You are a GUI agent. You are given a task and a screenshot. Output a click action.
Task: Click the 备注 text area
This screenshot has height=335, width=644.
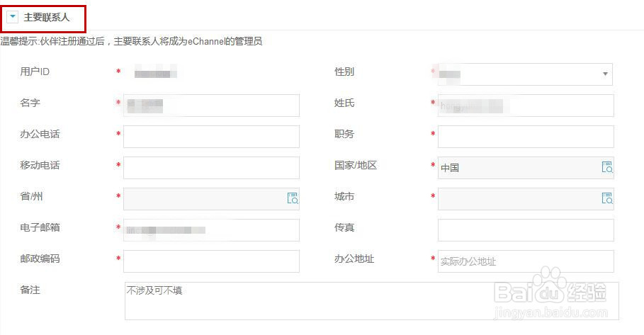[x=371, y=301]
